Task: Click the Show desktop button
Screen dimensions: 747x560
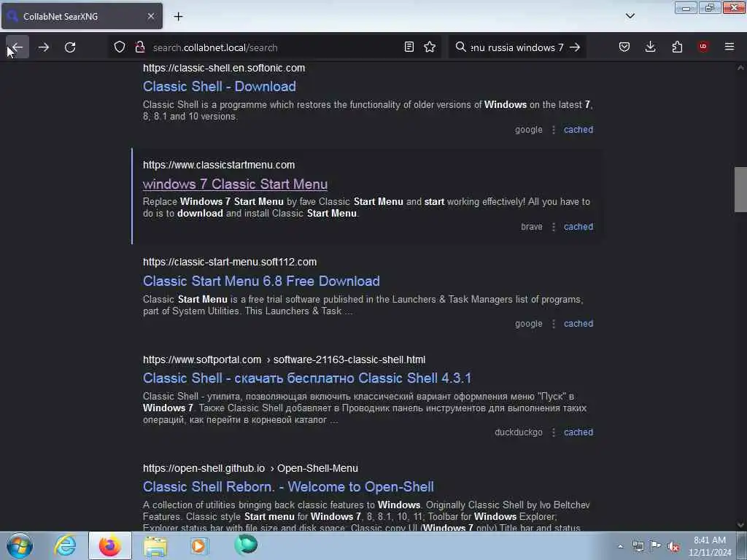Action: [x=742, y=545]
